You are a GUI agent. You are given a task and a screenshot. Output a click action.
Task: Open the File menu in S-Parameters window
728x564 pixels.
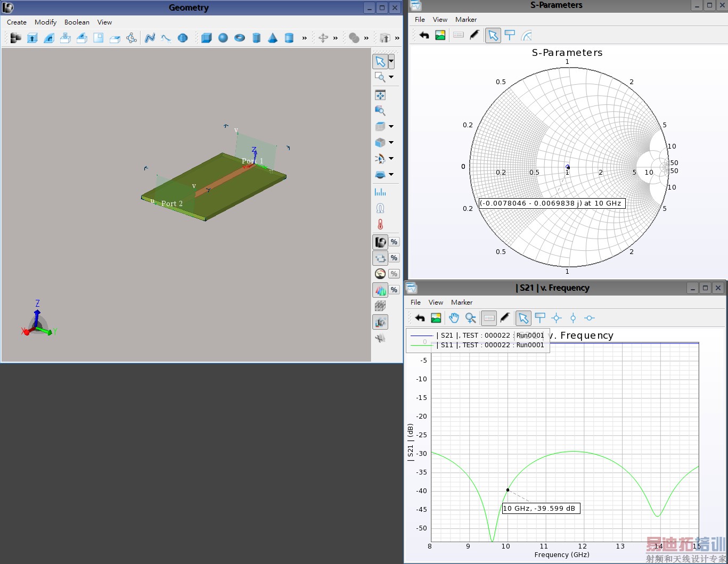(420, 20)
